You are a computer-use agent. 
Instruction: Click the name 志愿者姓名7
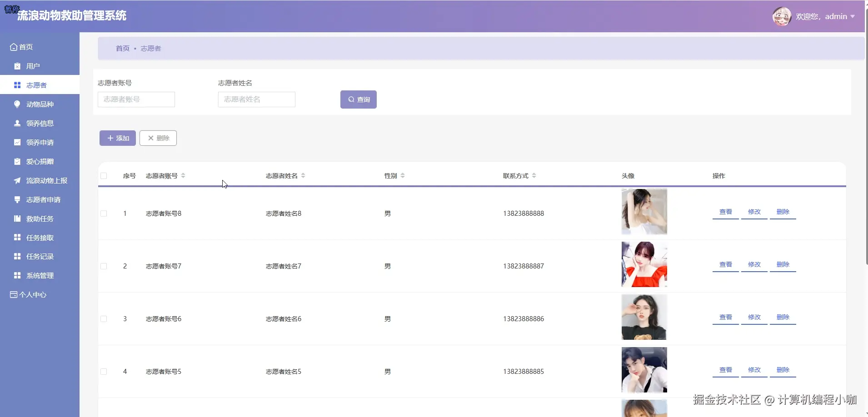click(x=284, y=266)
